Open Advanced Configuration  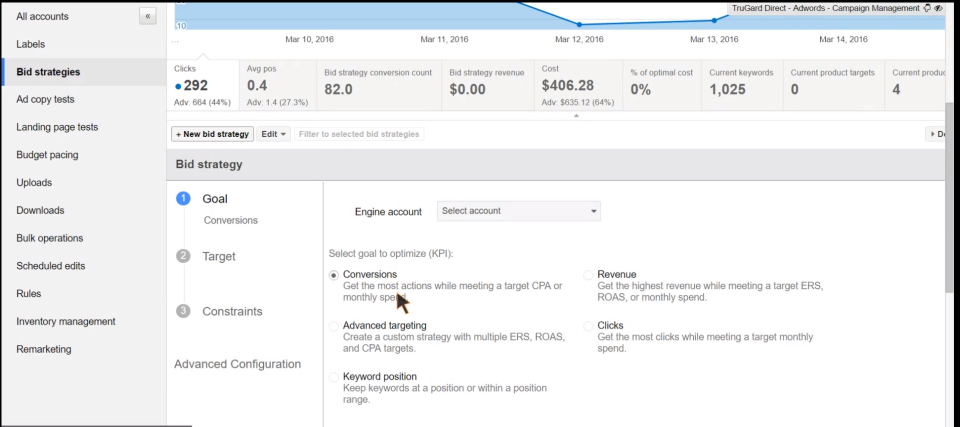[x=238, y=364]
